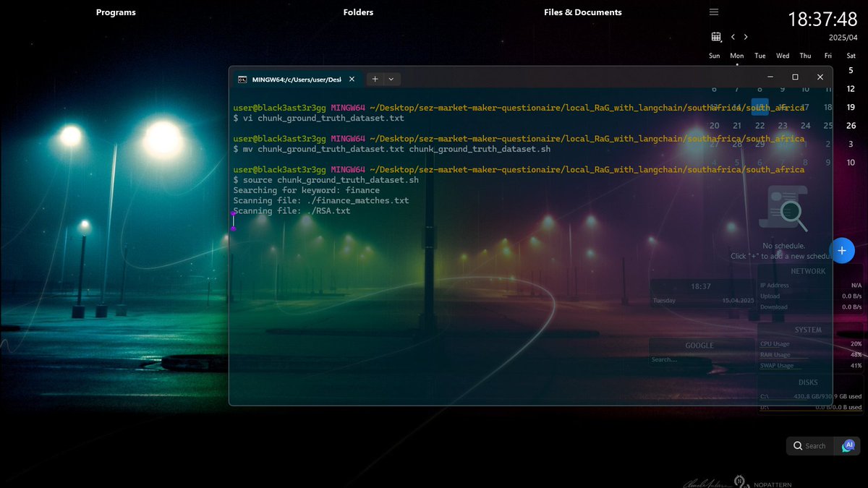
Task: Select Saturday 12 in the calendar
Action: pyautogui.click(x=851, y=89)
